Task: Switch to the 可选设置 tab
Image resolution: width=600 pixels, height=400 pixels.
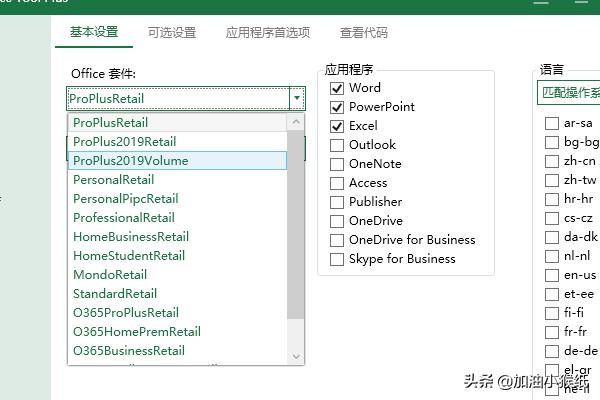Action: point(172,33)
